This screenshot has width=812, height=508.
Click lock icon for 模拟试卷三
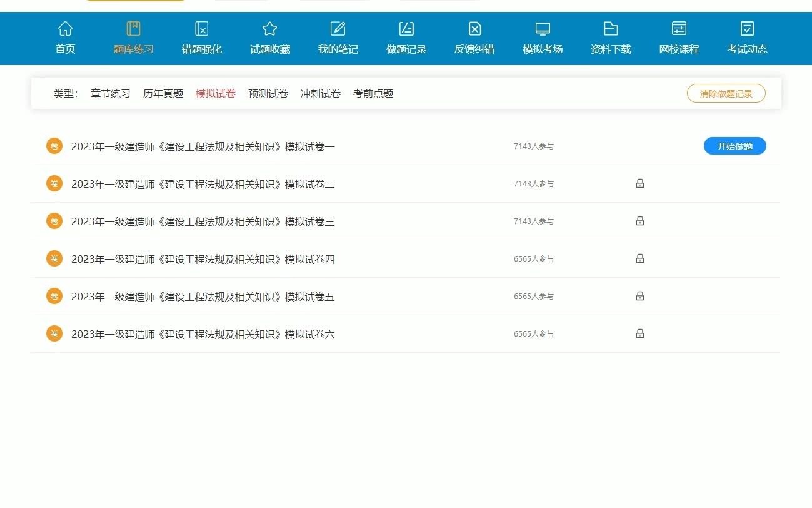[x=639, y=221]
